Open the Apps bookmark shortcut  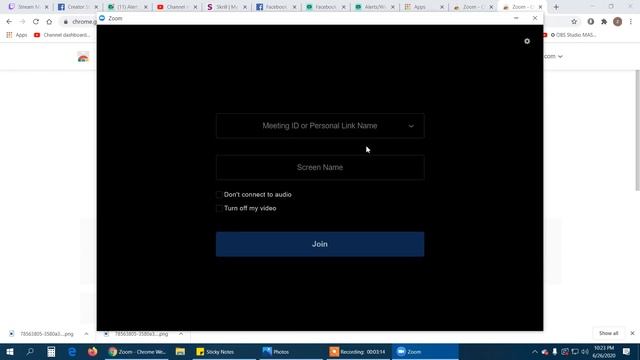17,35
